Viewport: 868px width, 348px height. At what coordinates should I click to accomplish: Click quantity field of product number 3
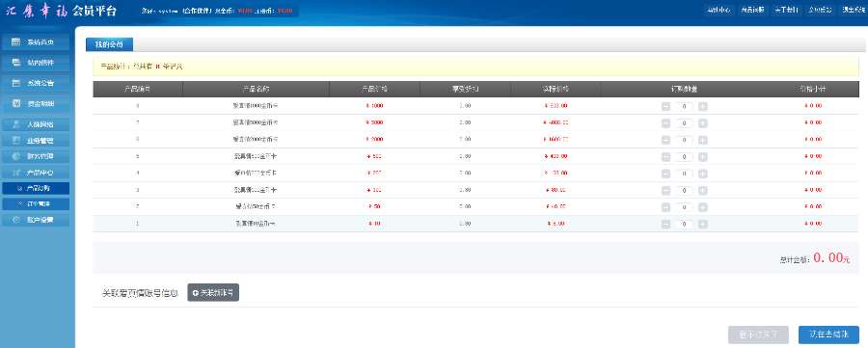pos(684,190)
